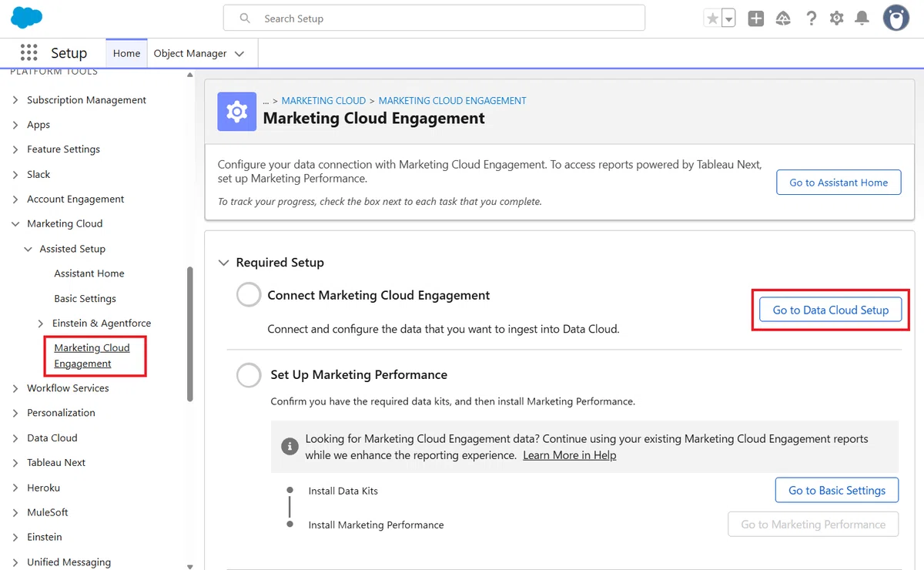Expand Account Engagement node
This screenshot has height=570, width=924.
(x=15, y=199)
